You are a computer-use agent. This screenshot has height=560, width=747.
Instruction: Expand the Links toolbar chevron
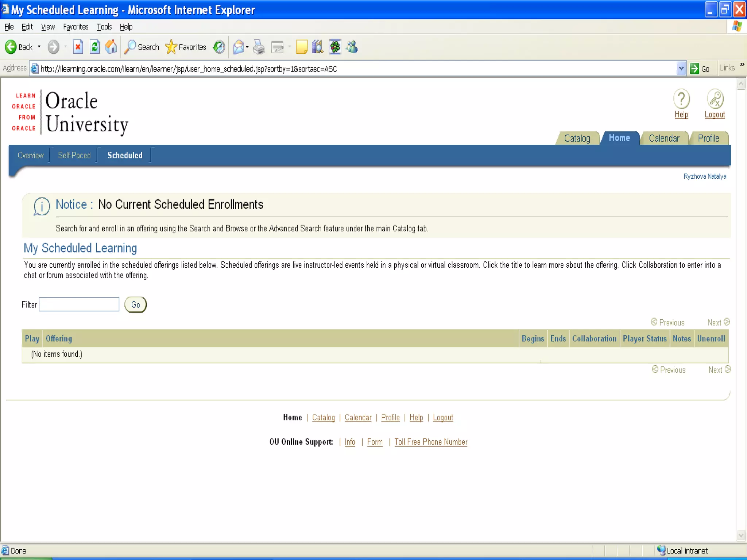coord(742,65)
